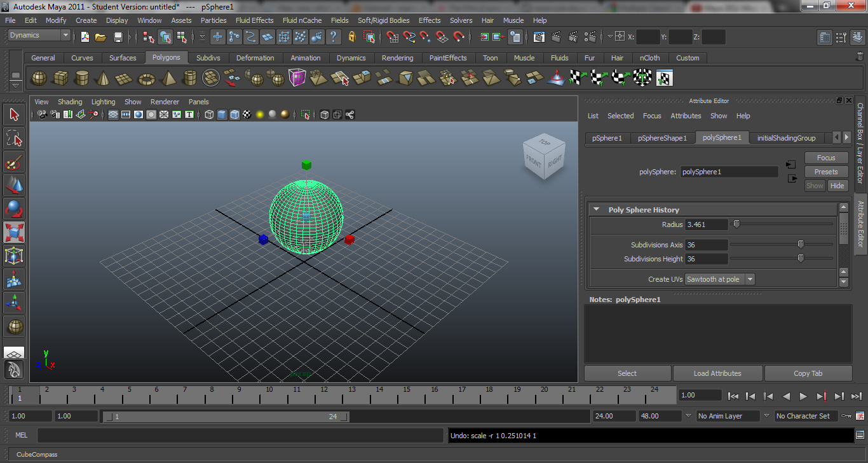Open the Fluid Effects menu
This screenshot has height=463, width=868.
pos(254,20)
